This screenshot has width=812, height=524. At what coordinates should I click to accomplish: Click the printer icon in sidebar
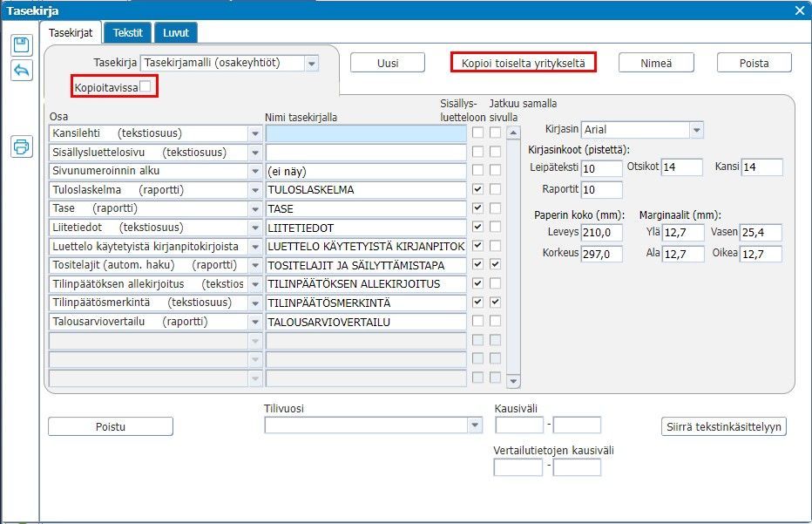pyautogui.click(x=21, y=146)
